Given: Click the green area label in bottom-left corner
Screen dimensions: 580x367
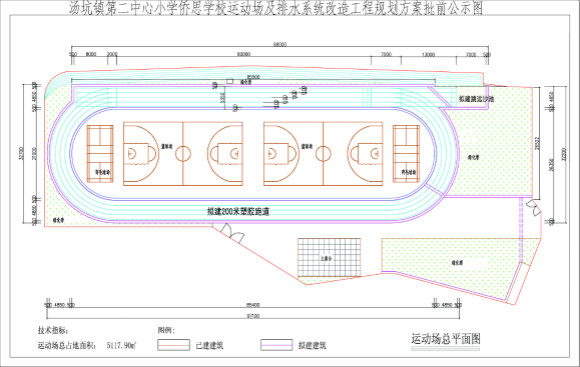Looking at the screenshot, I should (x=58, y=219).
